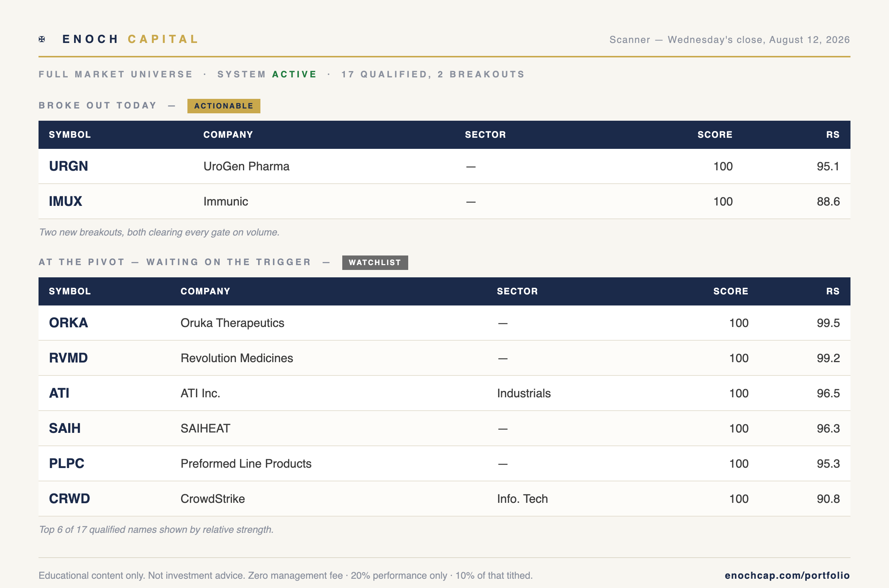Select the Scanner date line for August 12, 2026
889x588 pixels.
730,39
